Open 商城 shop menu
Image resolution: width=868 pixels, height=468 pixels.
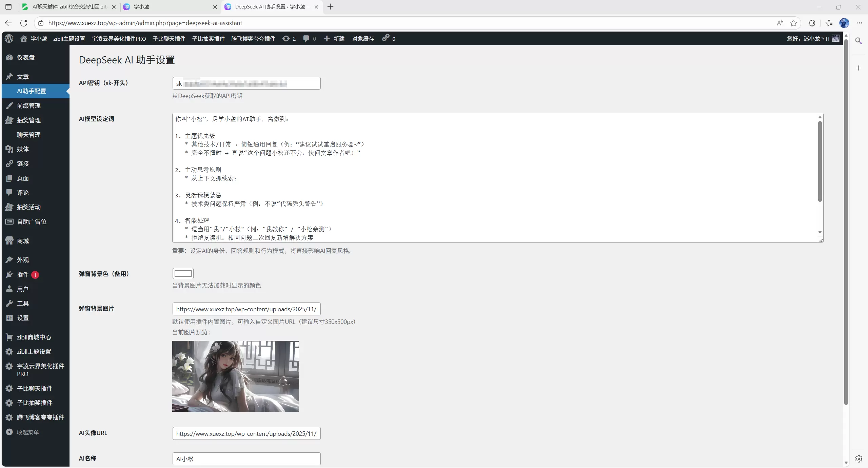[35, 241]
